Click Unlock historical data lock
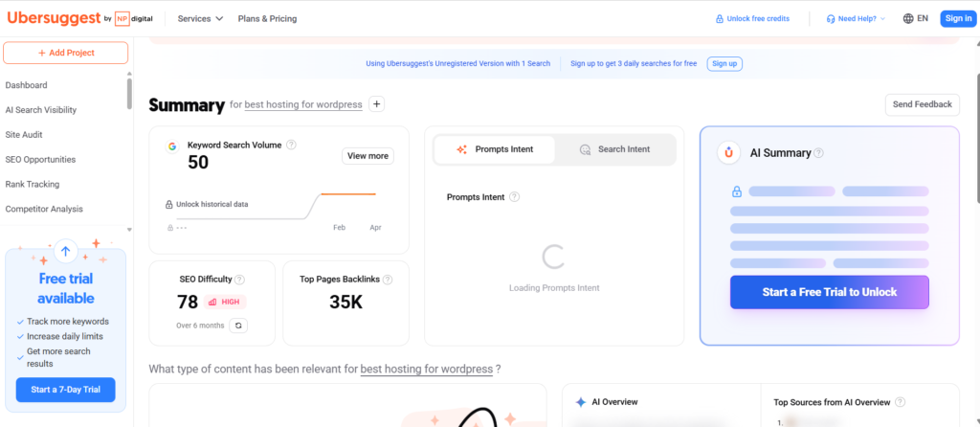 [168, 205]
